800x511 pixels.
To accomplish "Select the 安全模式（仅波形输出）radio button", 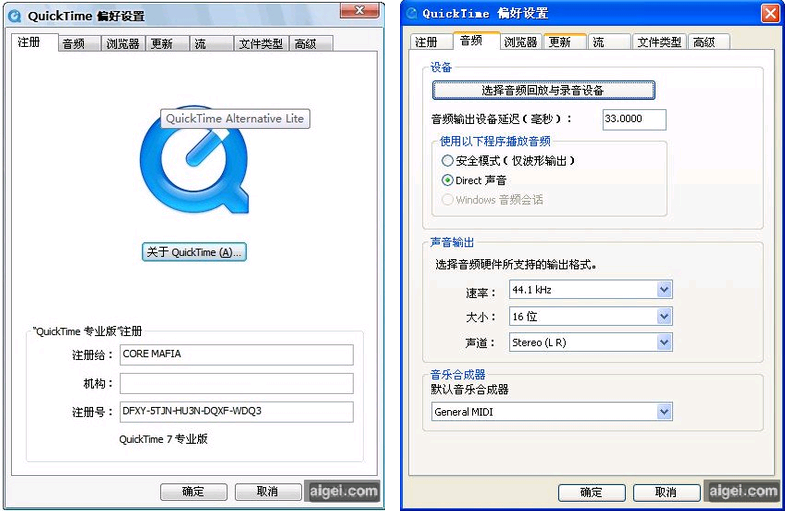I will 447,161.
